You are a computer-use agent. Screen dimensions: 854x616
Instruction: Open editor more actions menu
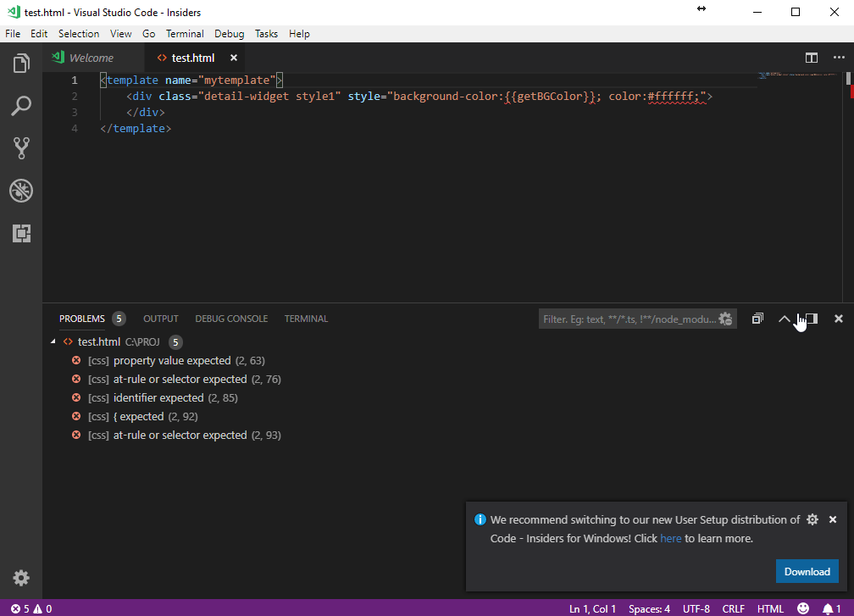pos(838,58)
